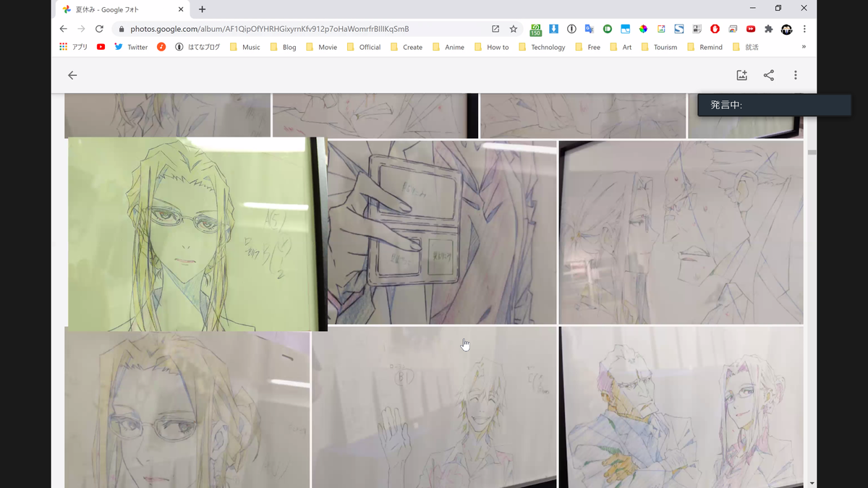The image size is (868, 488).
Task: Open the How to bookmarks folder
Action: point(491,47)
